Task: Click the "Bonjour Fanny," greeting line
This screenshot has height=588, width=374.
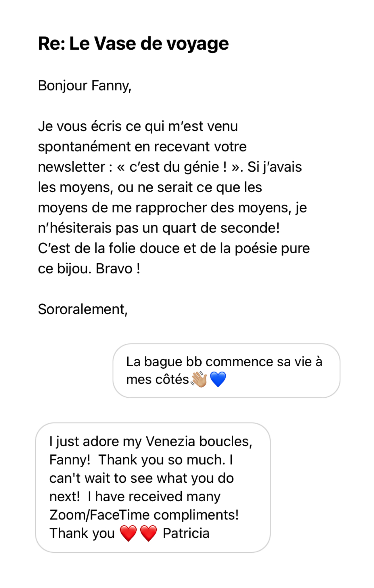Action: coord(85,86)
